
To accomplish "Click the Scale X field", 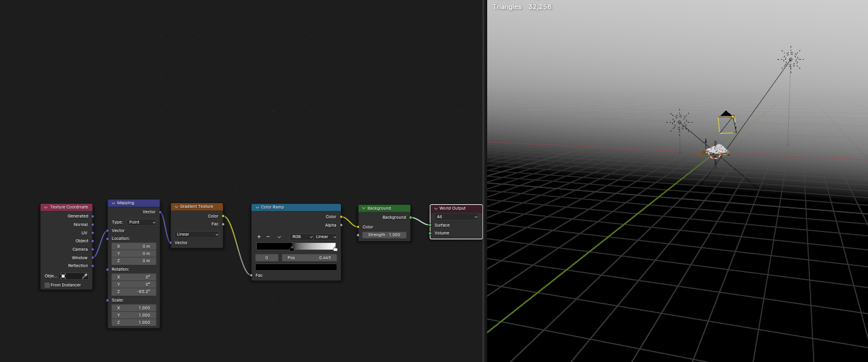I will coord(134,308).
